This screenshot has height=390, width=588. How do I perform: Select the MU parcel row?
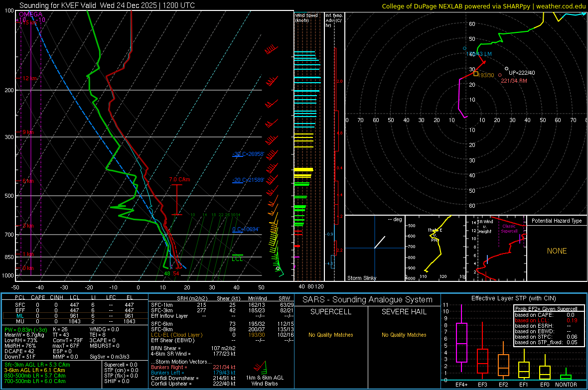pos(75,321)
